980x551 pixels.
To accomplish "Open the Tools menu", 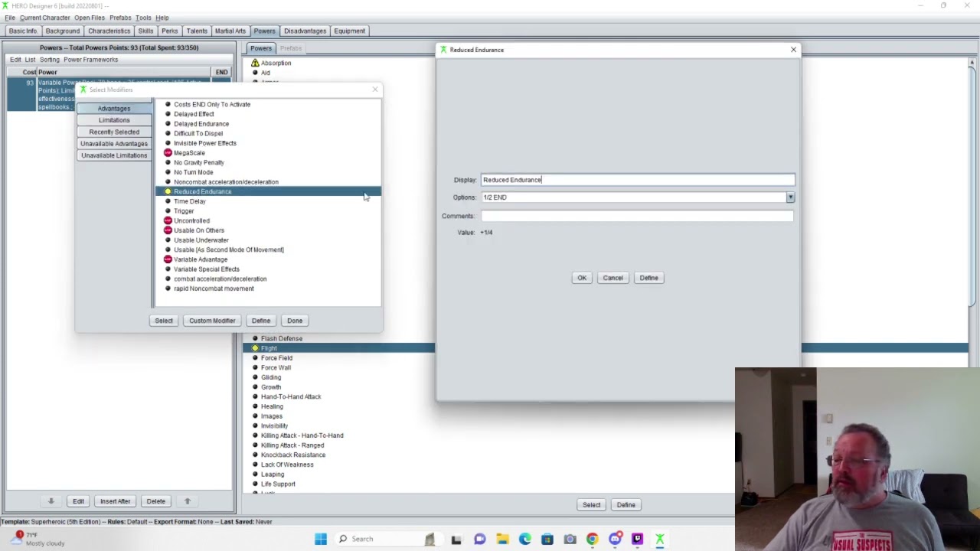I will tap(143, 18).
